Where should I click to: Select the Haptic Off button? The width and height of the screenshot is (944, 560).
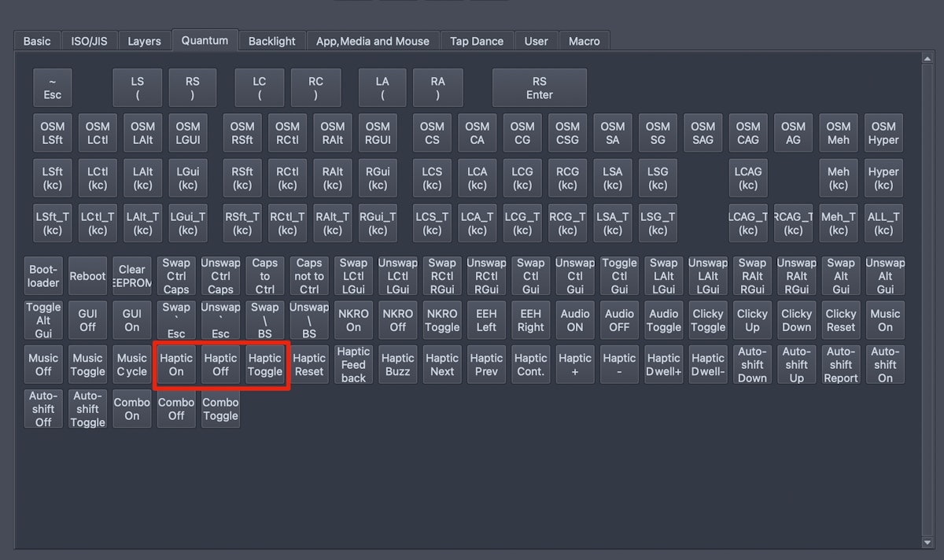220,365
